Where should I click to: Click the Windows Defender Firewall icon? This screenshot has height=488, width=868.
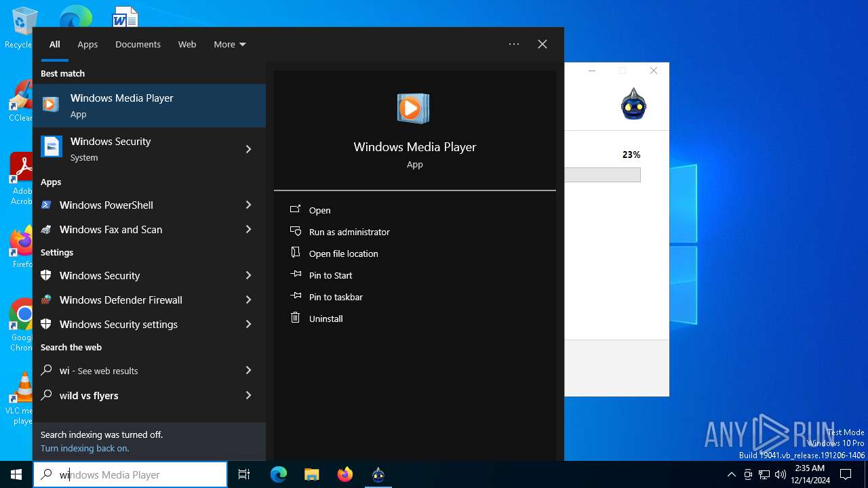click(x=46, y=300)
